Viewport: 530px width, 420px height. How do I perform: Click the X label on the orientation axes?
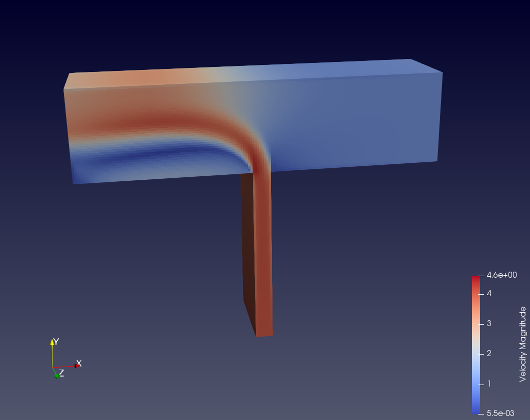[x=78, y=364]
